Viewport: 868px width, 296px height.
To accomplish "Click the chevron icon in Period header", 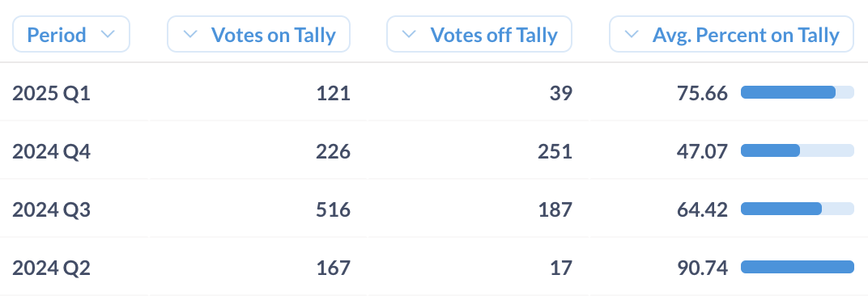I will click(x=108, y=34).
